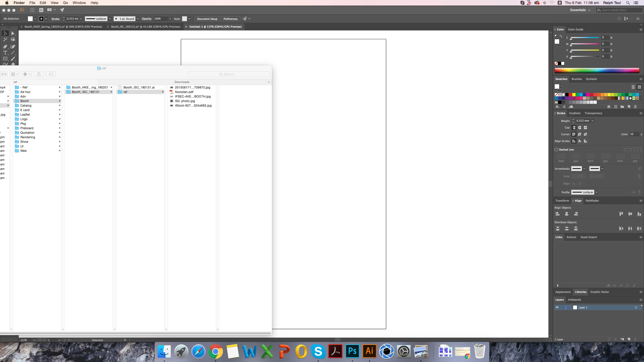The image size is (644, 362).
Task: Switch to the Booth_ISC_180131.ai document tab
Action: (145, 27)
